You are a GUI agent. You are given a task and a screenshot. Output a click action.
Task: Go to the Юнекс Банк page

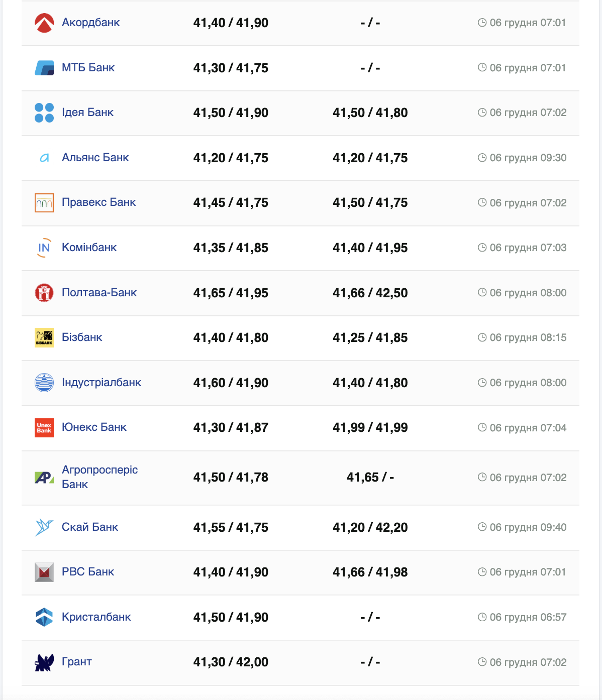coord(94,427)
